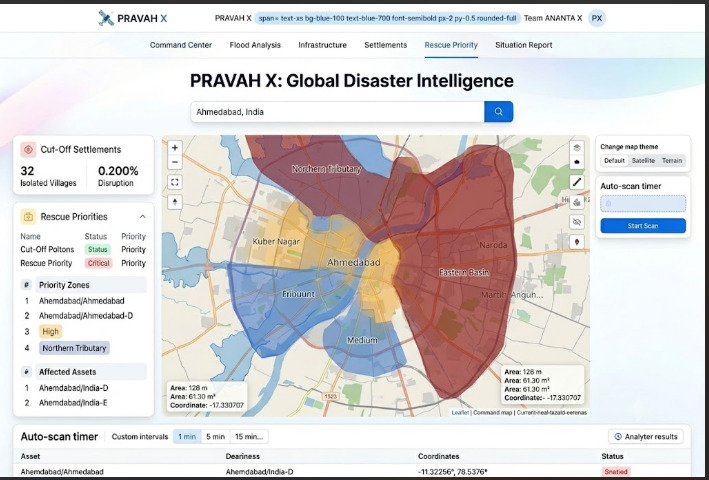Click the Medium zone label on map
The width and height of the screenshot is (709, 480).
pyautogui.click(x=362, y=340)
